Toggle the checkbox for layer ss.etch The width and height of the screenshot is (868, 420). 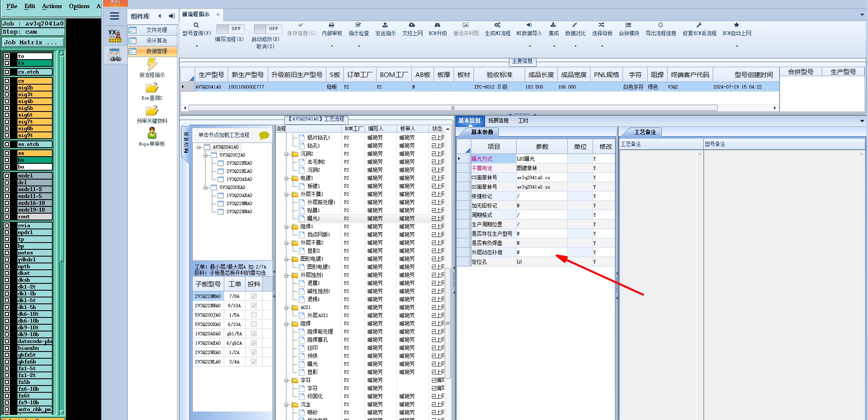point(7,144)
